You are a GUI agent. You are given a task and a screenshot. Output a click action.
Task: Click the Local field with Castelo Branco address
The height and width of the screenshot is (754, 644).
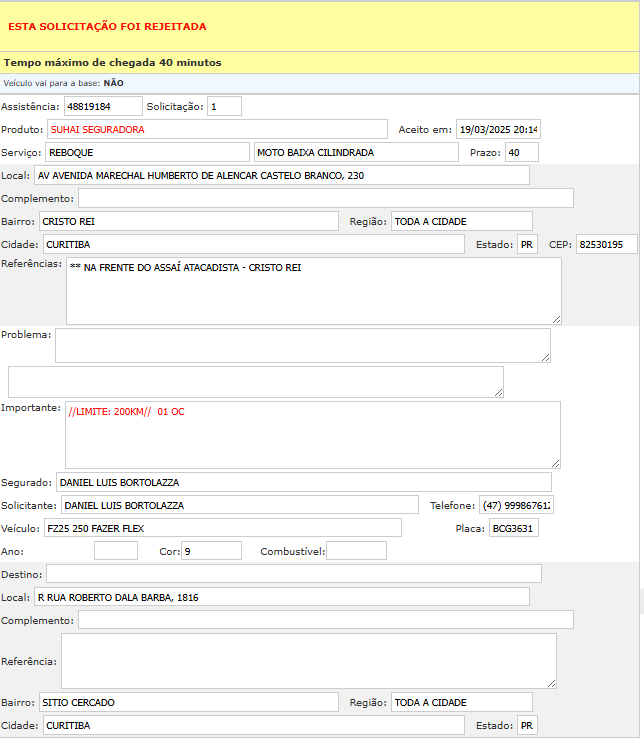click(x=282, y=176)
